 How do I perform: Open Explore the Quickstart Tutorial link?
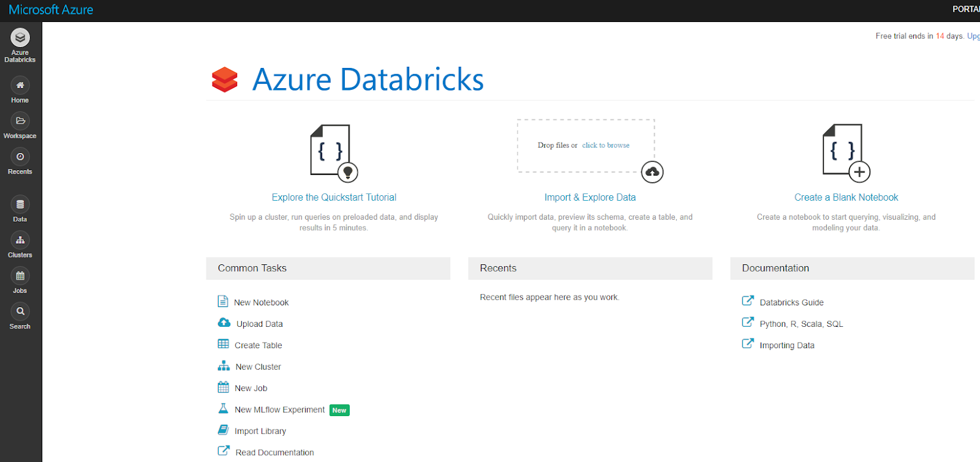(334, 197)
